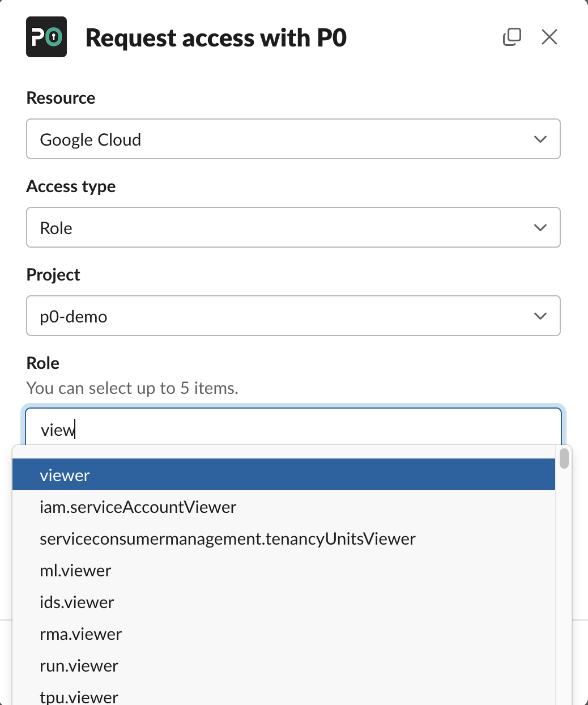Image resolution: width=588 pixels, height=705 pixels.
Task: Open the dropdown showing Role
Action: [x=283, y=228]
